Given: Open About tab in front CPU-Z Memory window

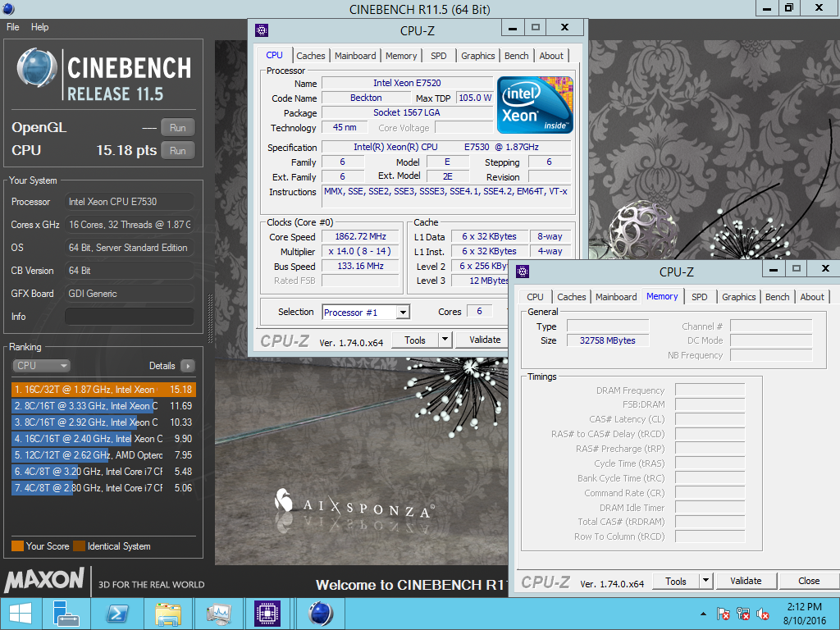Looking at the screenshot, I should [x=812, y=297].
